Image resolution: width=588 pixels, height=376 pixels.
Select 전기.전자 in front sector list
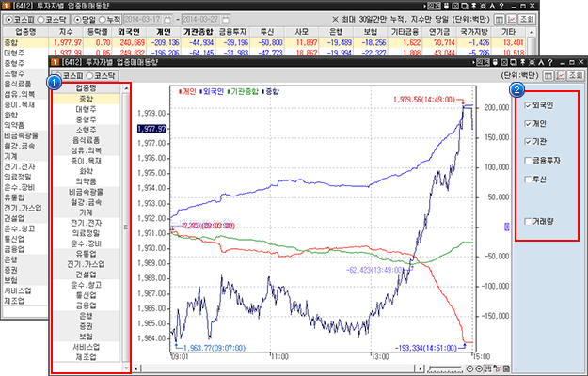(x=86, y=223)
